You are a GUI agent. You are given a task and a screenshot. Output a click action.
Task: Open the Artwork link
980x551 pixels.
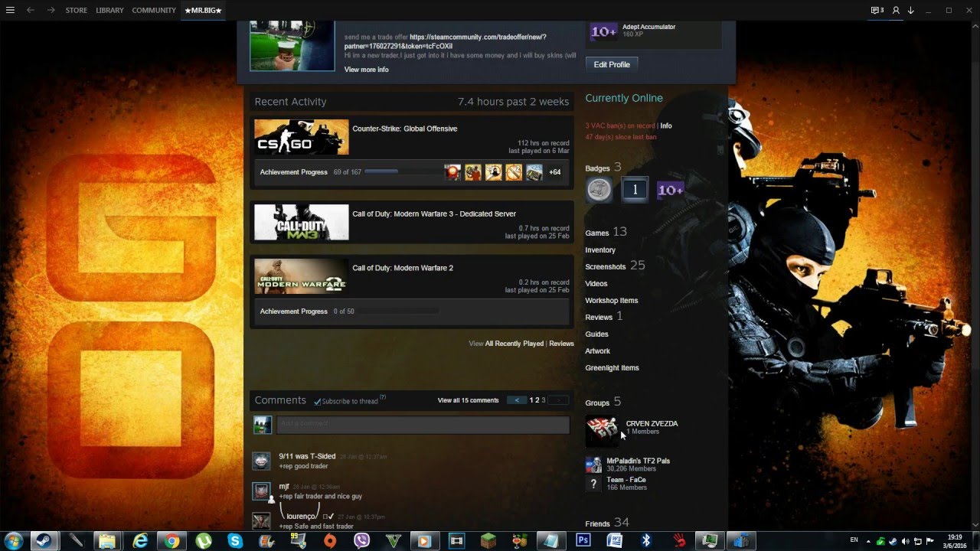[x=598, y=351]
